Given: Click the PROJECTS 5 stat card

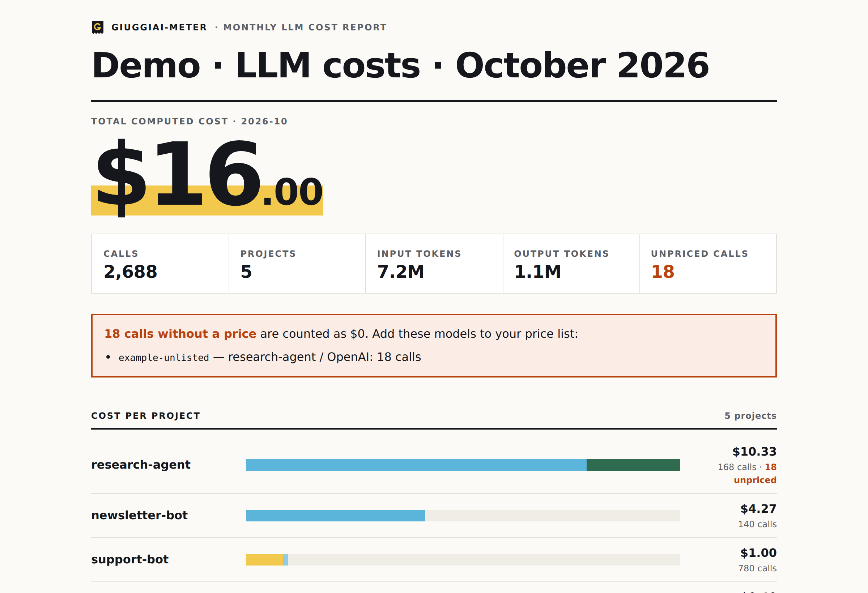Looking at the screenshot, I should coord(297,264).
